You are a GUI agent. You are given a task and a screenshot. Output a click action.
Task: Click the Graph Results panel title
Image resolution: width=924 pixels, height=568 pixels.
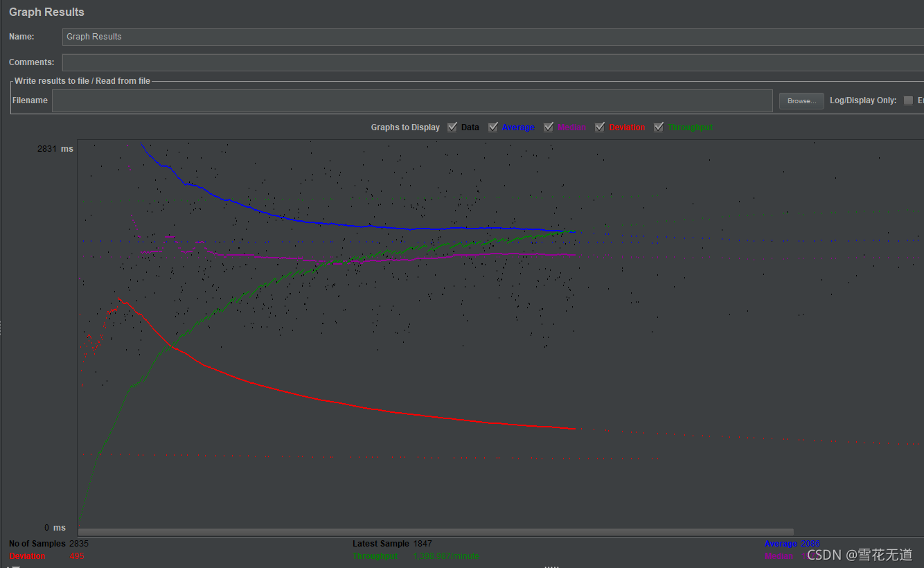point(46,12)
